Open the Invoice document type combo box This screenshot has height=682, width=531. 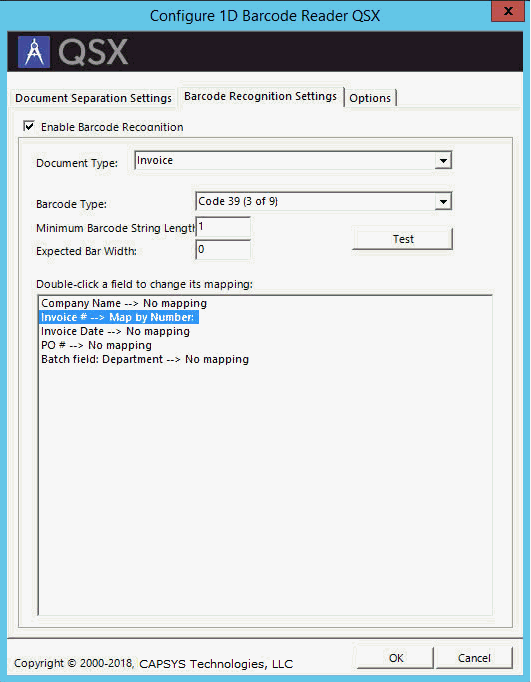click(x=293, y=160)
